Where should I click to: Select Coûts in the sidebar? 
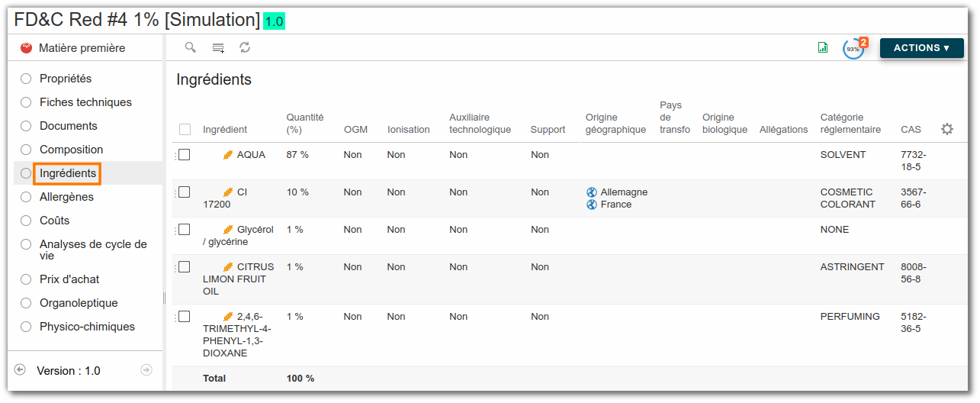point(54,221)
